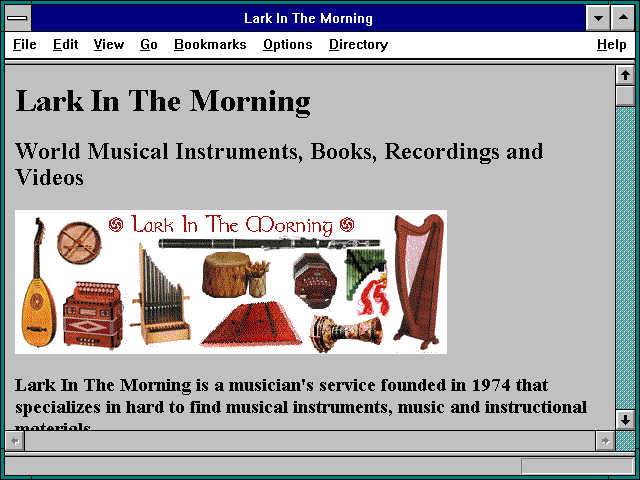Minimize the window with the down arrow
Screen dimensions: 640x480
pyautogui.click(x=598, y=18)
